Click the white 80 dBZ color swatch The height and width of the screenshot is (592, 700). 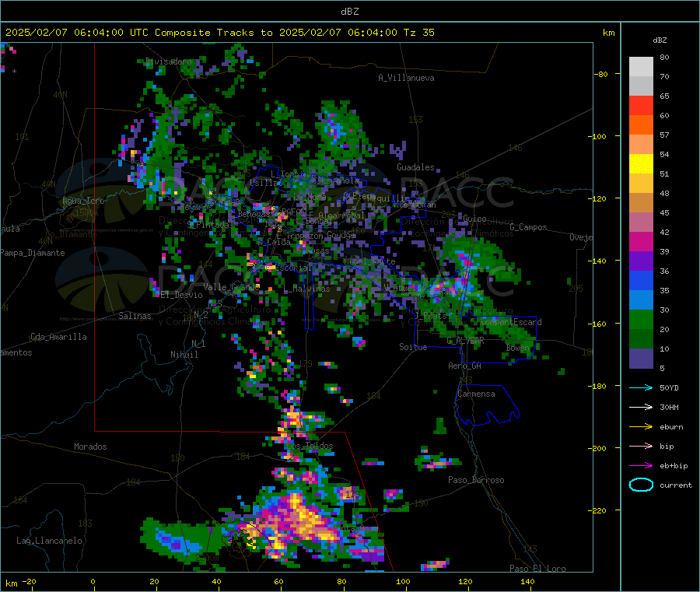(x=641, y=67)
